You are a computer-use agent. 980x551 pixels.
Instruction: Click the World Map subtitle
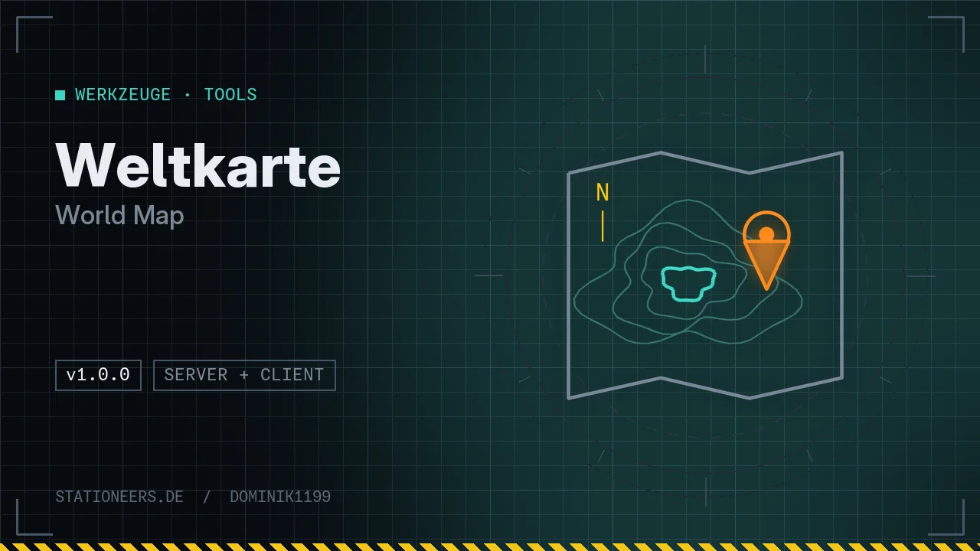(x=119, y=215)
